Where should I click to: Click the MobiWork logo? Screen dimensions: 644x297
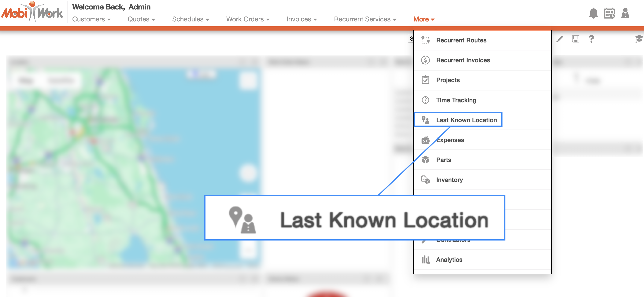pyautogui.click(x=32, y=12)
